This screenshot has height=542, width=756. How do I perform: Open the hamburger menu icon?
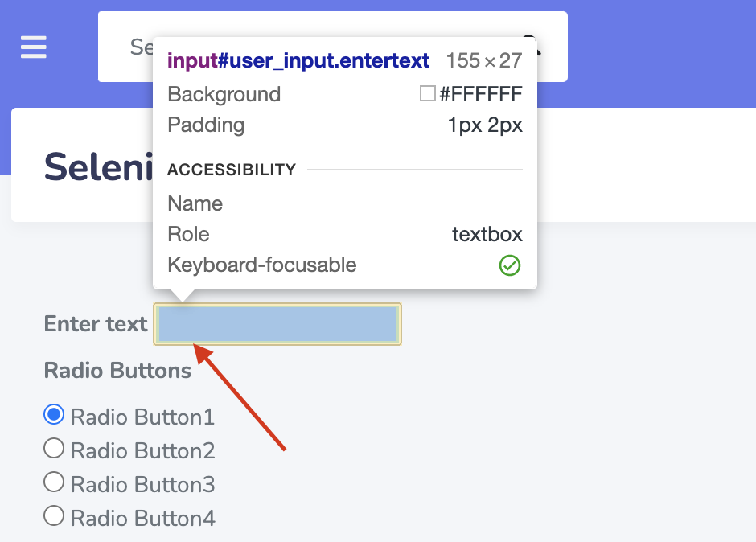[x=33, y=47]
